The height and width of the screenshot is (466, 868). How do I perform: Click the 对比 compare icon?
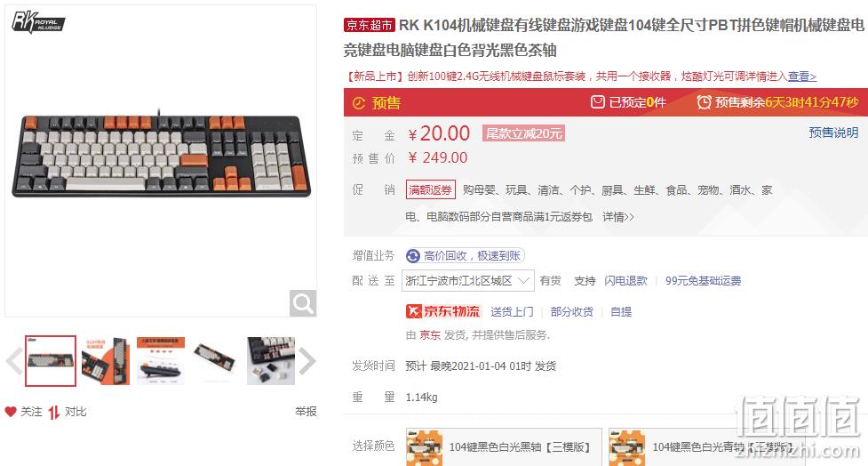click(53, 413)
